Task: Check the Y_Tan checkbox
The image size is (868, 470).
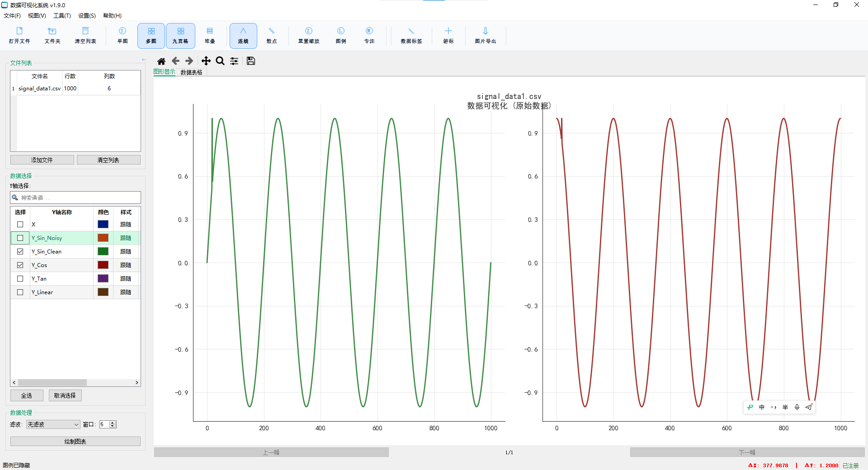Action: coord(20,279)
